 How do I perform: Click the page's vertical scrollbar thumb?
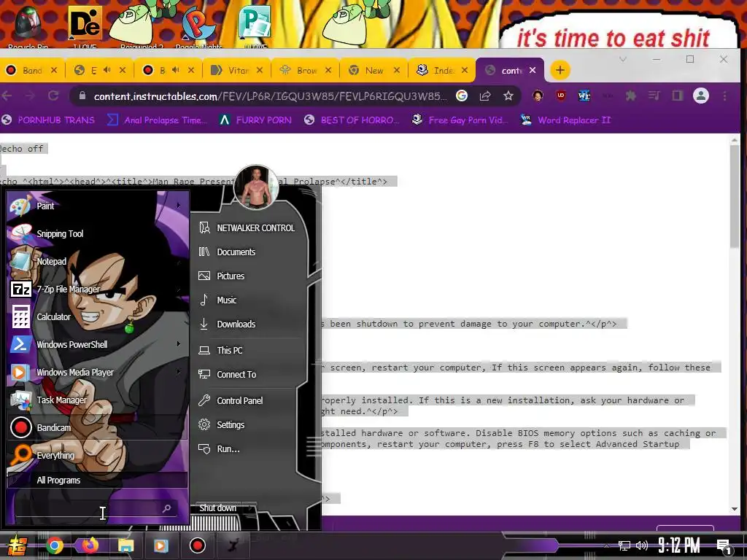[735, 196]
